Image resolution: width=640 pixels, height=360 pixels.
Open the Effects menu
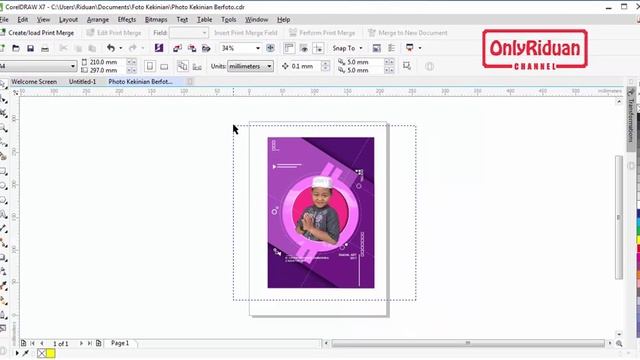(x=127, y=20)
